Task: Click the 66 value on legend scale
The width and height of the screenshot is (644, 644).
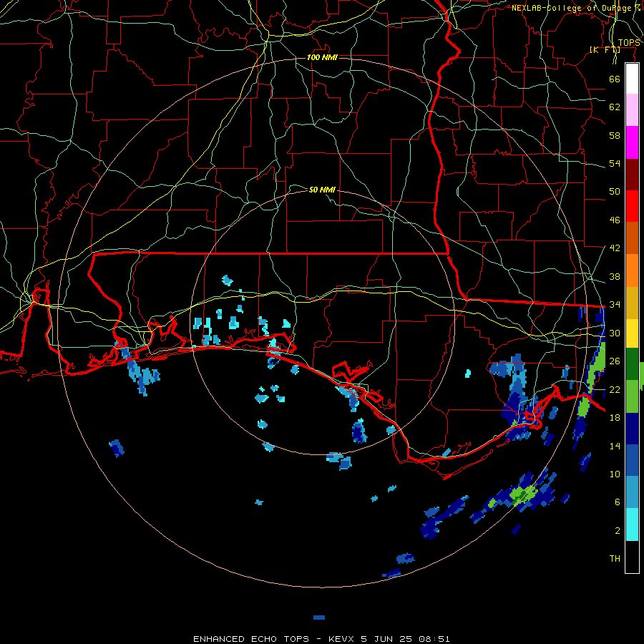Action: click(615, 79)
